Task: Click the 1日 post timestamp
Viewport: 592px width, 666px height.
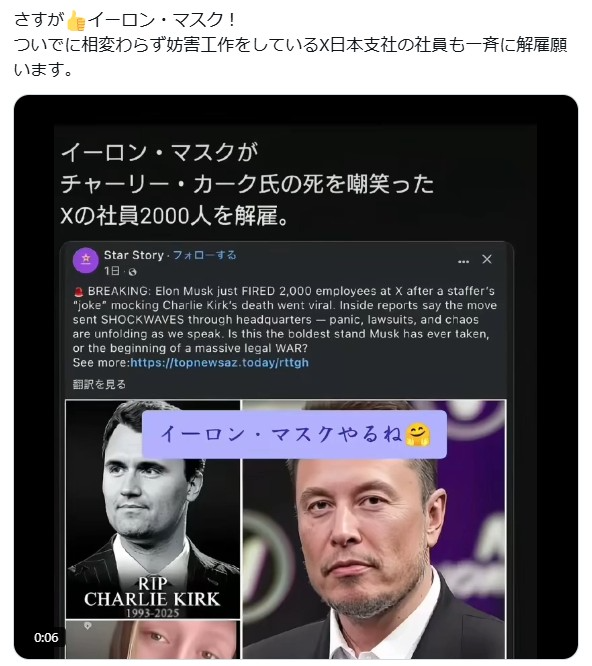Action: [x=112, y=271]
